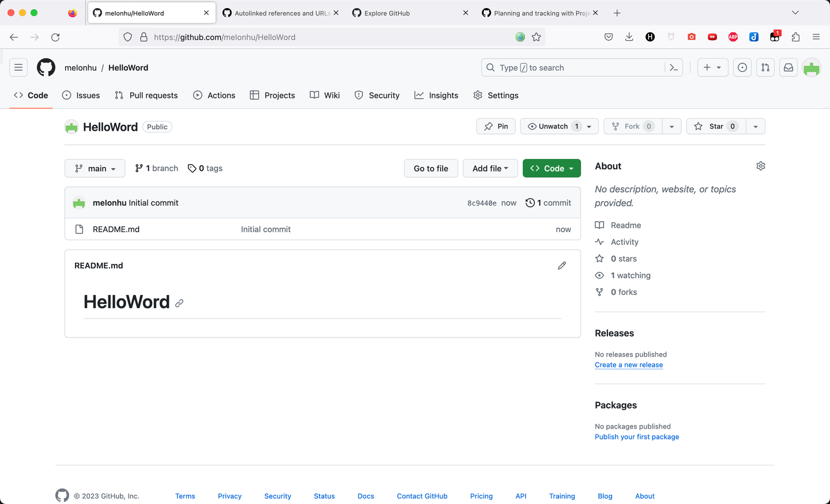Screen dimensions: 830x504
Task: Open the Activity link in About
Action: coord(625,242)
